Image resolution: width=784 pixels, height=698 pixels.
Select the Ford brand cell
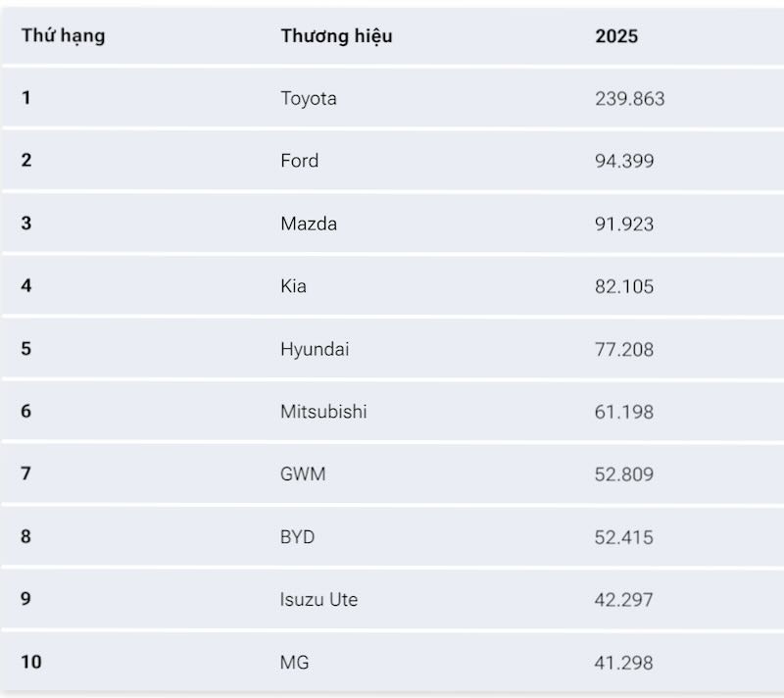(299, 161)
